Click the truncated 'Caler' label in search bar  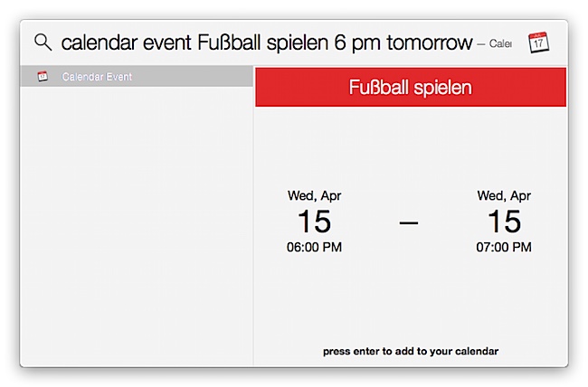click(500, 43)
